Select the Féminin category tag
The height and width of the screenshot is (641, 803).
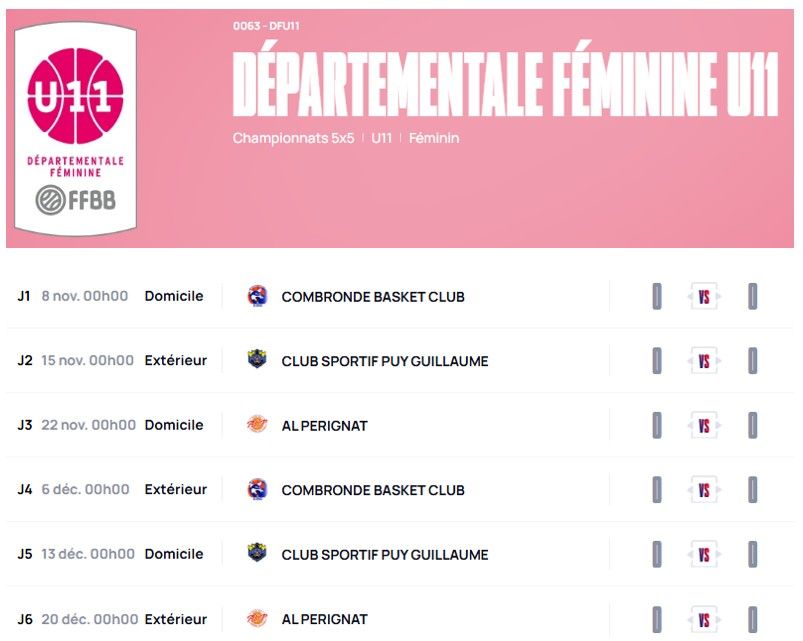coord(434,138)
